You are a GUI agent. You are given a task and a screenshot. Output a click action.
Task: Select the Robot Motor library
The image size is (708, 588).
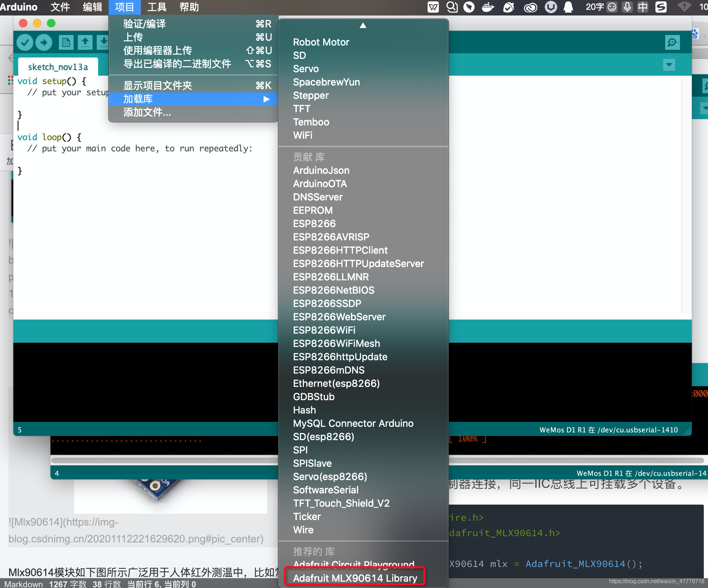[363, 42]
